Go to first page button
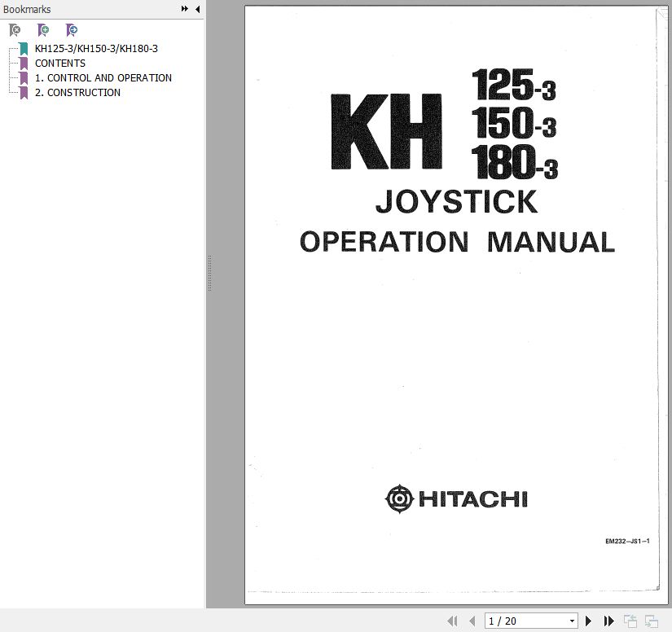672x632 pixels. pyautogui.click(x=452, y=621)
